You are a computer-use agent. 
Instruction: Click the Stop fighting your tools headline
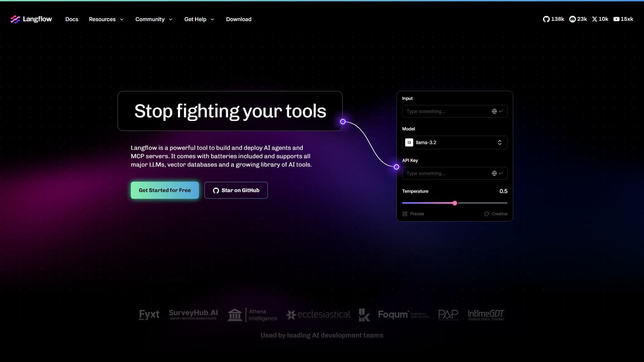pos(230,111)
